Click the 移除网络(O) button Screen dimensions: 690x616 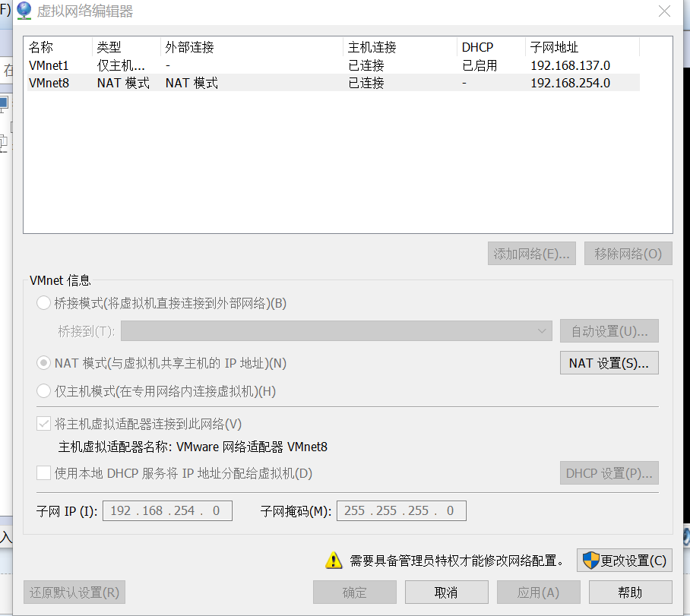click(x=628, y=254)
